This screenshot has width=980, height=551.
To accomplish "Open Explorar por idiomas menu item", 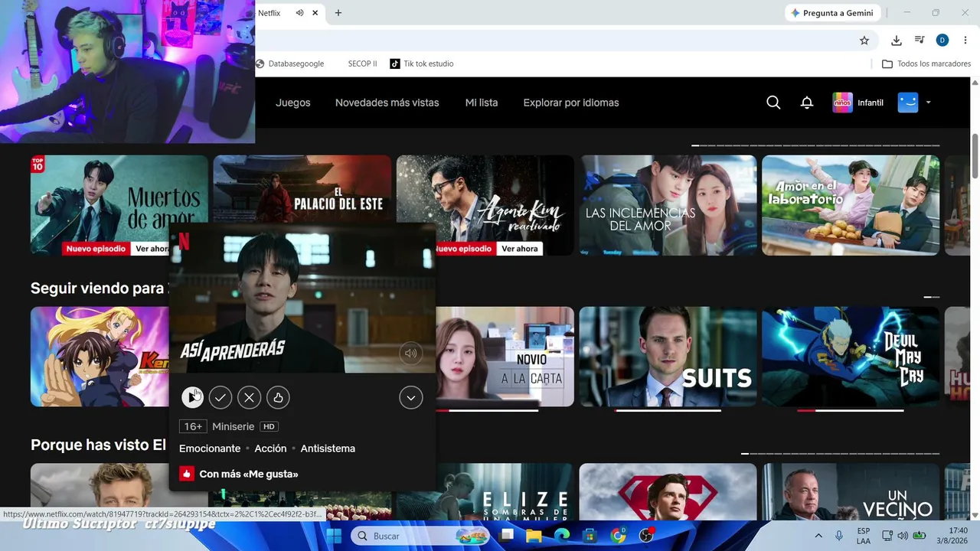I will point(571,103).
